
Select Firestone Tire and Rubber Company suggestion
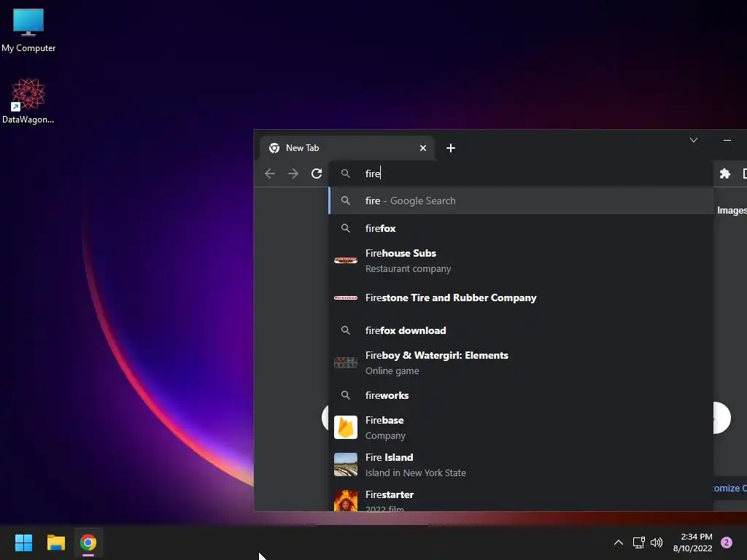click(x=521, y=298)
